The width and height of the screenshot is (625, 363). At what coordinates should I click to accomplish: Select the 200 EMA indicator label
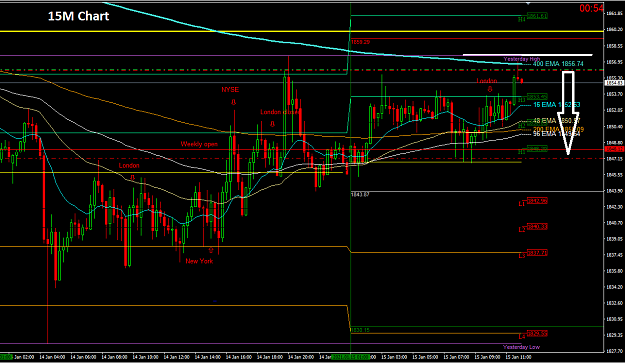pos(558,129)
